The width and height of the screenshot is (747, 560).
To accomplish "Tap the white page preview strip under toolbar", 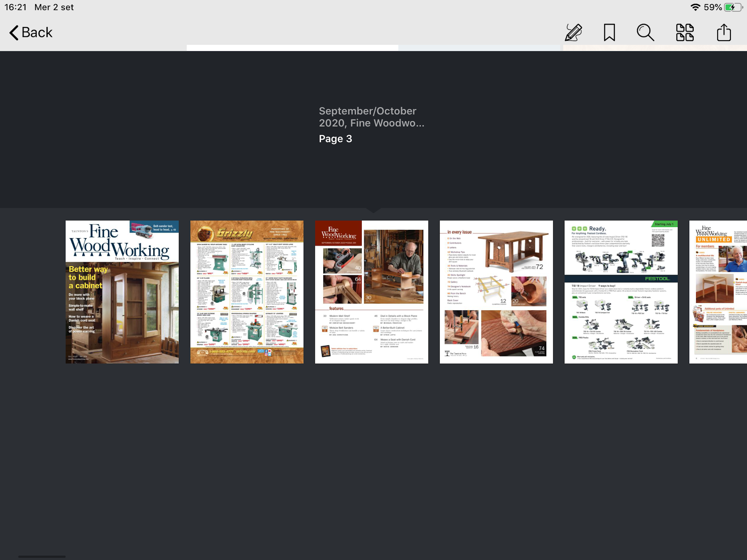I will coord(292,48).
